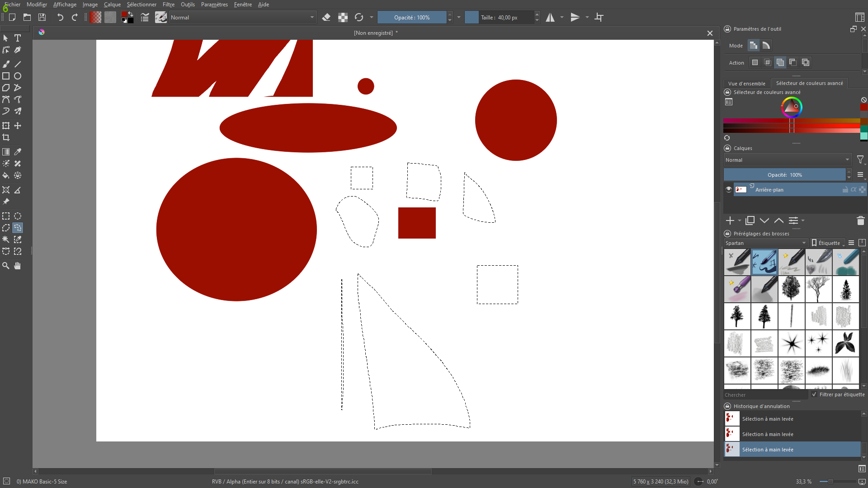Uncheck Filtrer par étiquette
The width and height of the screenshot is (868, 488).
pyautogui.click(x=815, y=394)
